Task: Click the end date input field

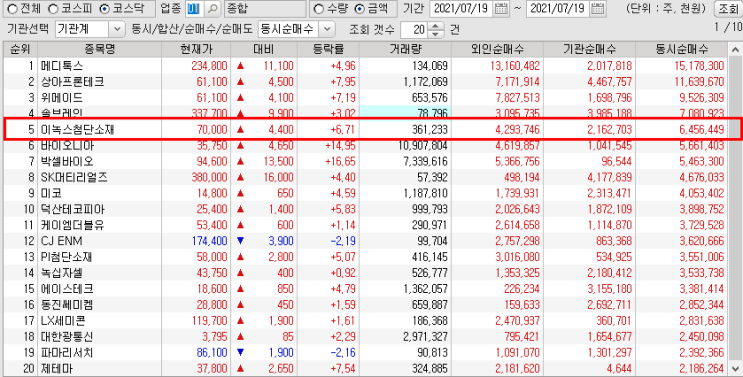Action: click(x=558, y=9)
